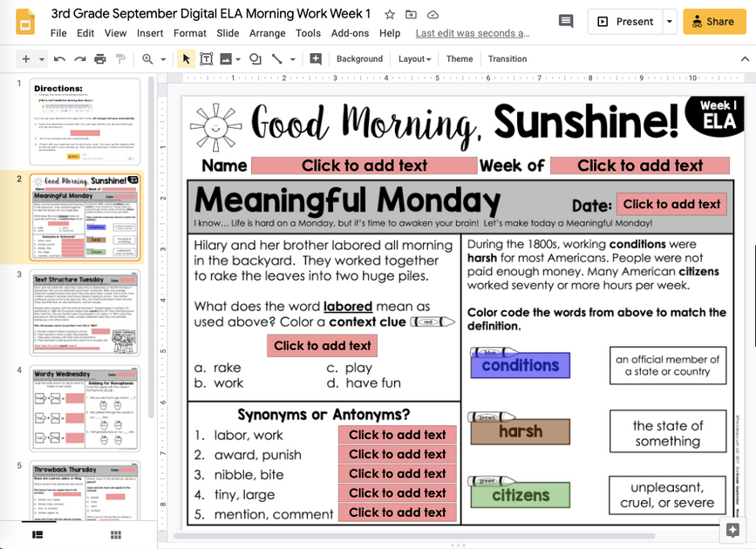This screenshot has height=549, width=756.
Task: Select the Shape tool
Action: pyautogui.click(x=255, y=59)
